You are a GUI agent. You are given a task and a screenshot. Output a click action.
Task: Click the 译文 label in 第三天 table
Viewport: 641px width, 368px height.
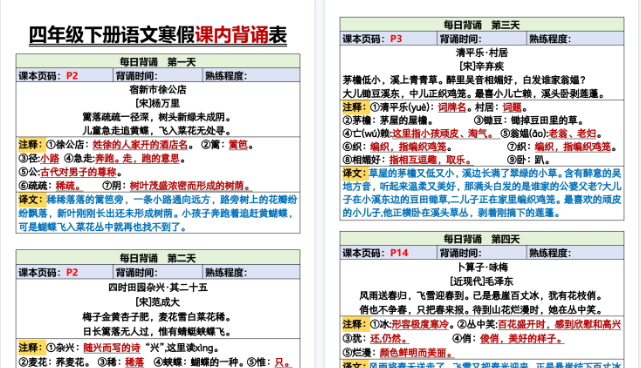click(355, 173)
